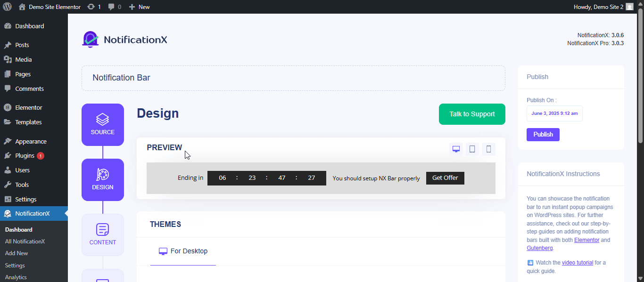
Task: Click the Posts pushpin icon
Action: click(8, 45)
